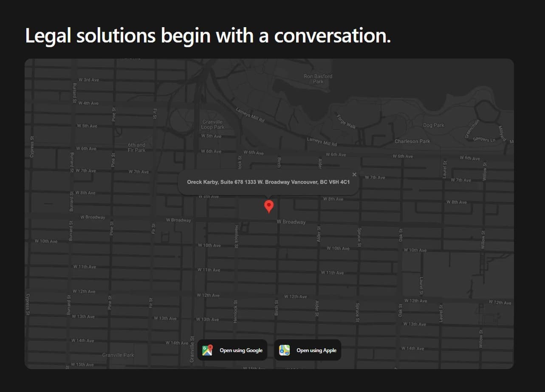
Task: Select Ron Basford Park on the map
Action: (318, 79)
